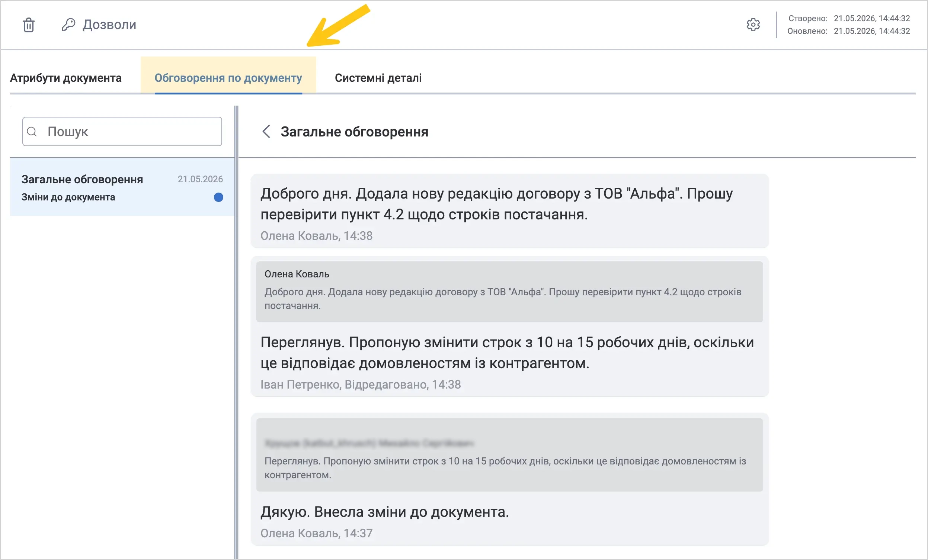Image resolution: width=928 pixels, height=560 pixels.
Task: Click the Оновлено timestamp value
Action: tap(871, 31)
